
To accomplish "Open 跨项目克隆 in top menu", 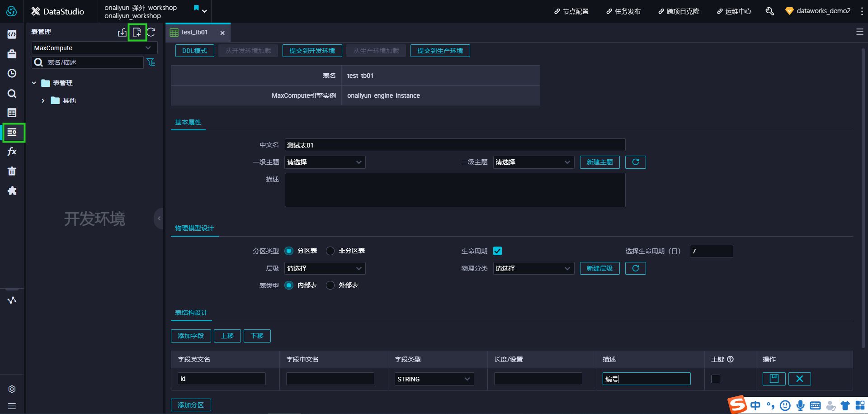I will pos(679,11).
